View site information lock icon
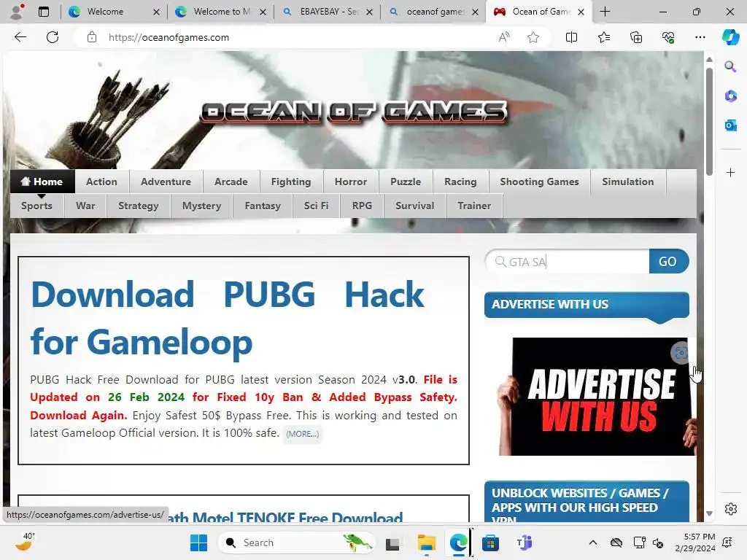 click(x=92, y=37)
